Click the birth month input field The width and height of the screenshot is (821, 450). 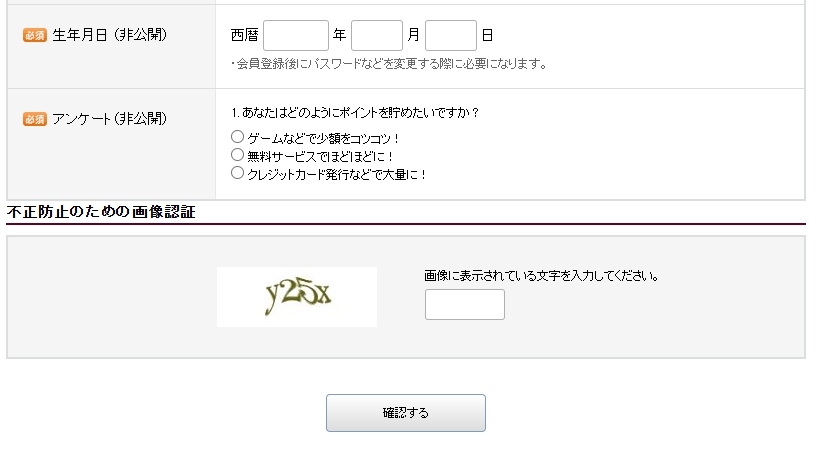coord(377,36)
